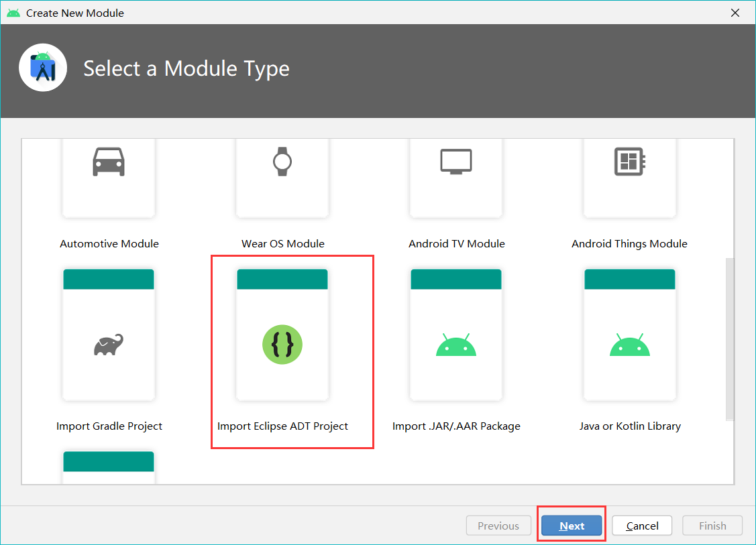Click the module list vertical scrollbar
The height and width of the screenshot is (545, 756).
730,339
